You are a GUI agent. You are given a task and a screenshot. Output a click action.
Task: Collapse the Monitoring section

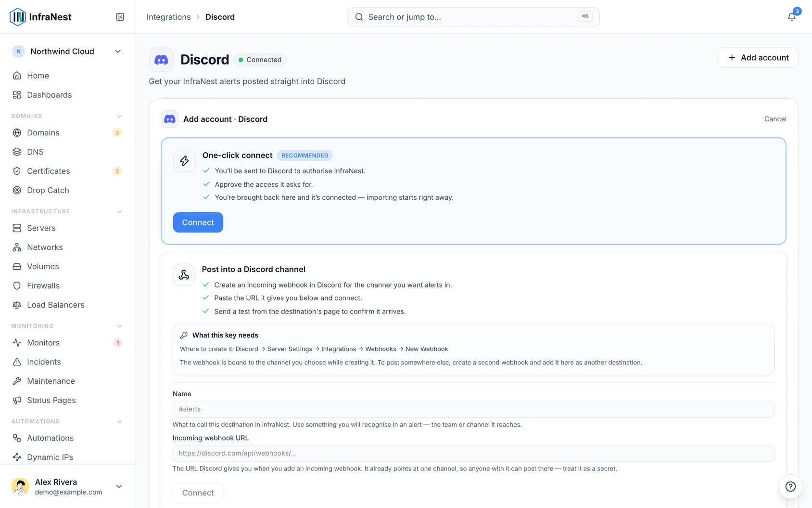[x=120, y=326]
